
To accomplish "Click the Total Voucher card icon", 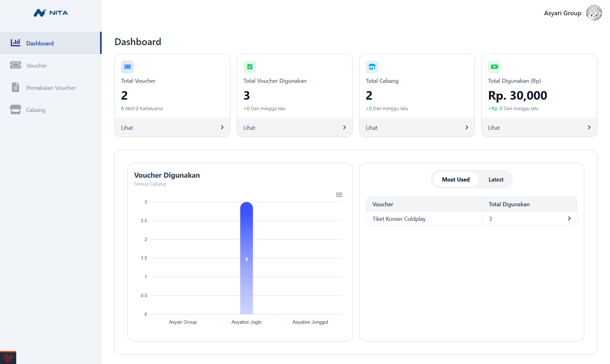I will pyautogui.click(x=127, y=67).
